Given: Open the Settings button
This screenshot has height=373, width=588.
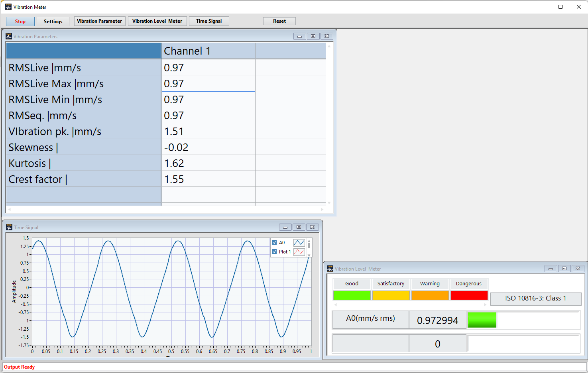Looking at the screenshot, I should [x=53, y=22].
